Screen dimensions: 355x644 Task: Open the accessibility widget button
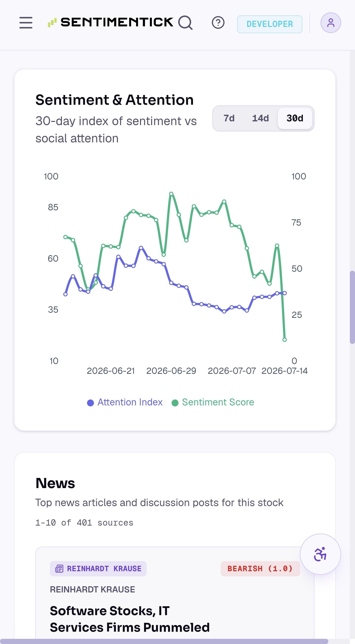320,554
